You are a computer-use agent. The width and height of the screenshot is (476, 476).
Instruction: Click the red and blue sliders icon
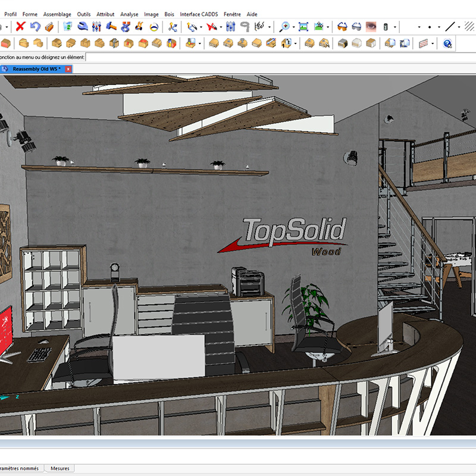[96, 27]
